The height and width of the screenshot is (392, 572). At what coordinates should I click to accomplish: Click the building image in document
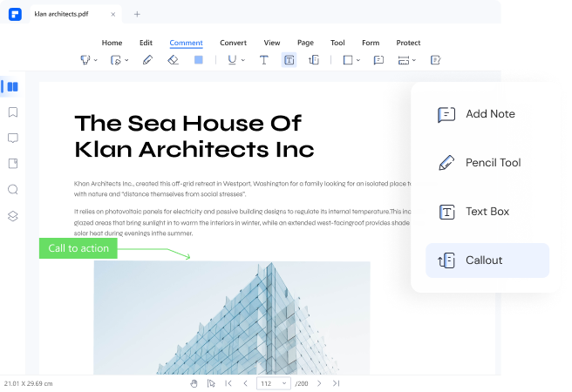pos(232,318)
